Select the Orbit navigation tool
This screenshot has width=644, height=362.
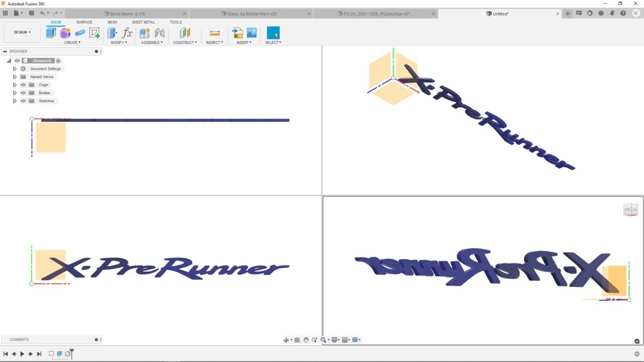point(286,340)
